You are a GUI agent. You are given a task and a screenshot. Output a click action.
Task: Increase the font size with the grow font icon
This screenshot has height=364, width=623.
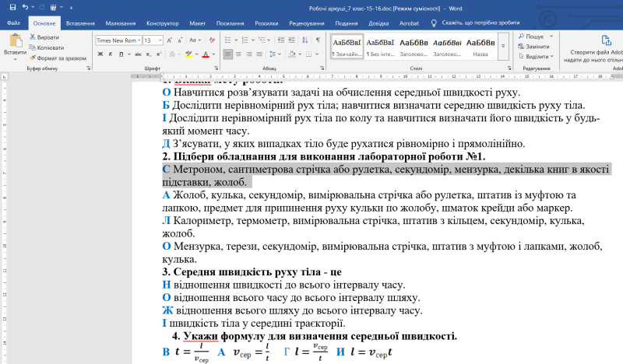(x=169, y=40)
